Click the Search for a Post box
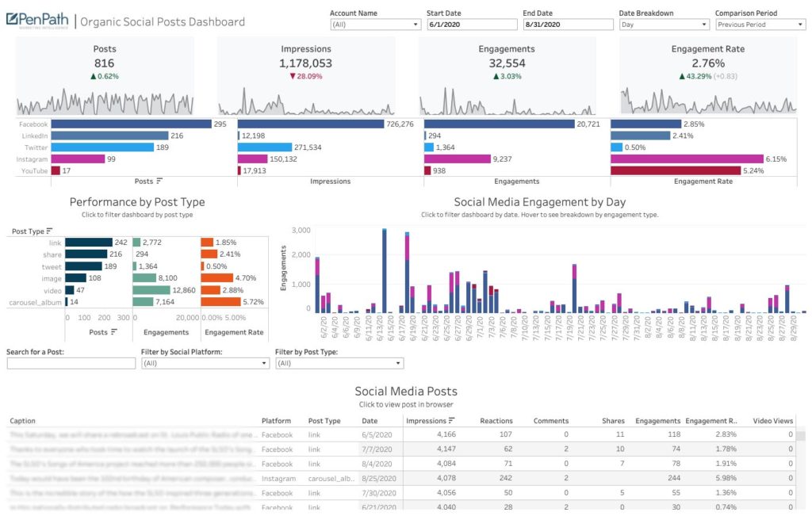 point(70,363)
